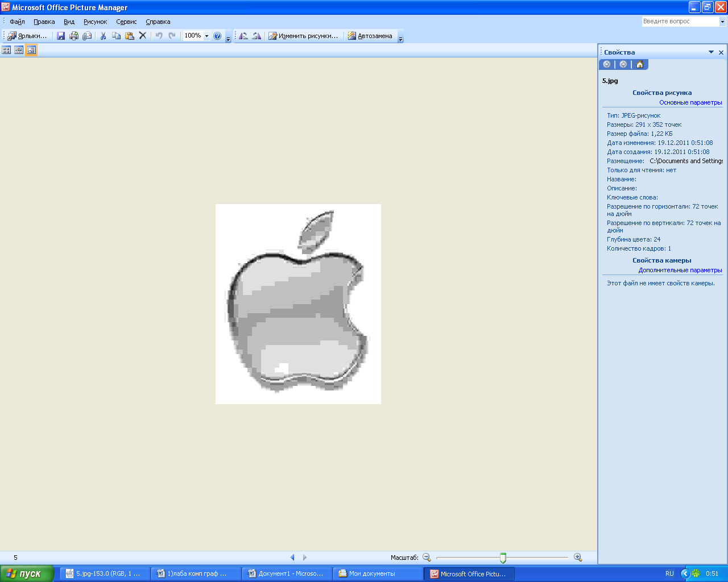Switch to filmstrip view icon
This screenshot has height=582, width=728.
pos(19,50)
